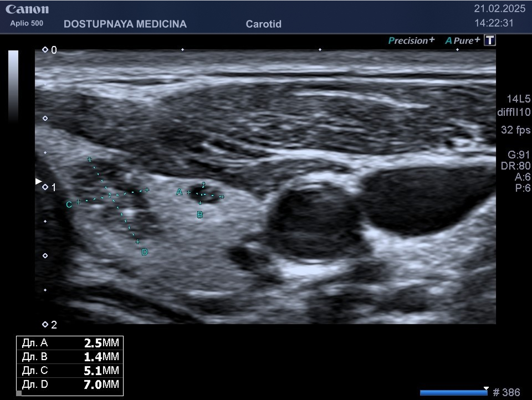Select the Дл. D 7.0 mm measurement row
Viewport: 532px width, 400px height.
pyautogui.click(x=70, y=384)
